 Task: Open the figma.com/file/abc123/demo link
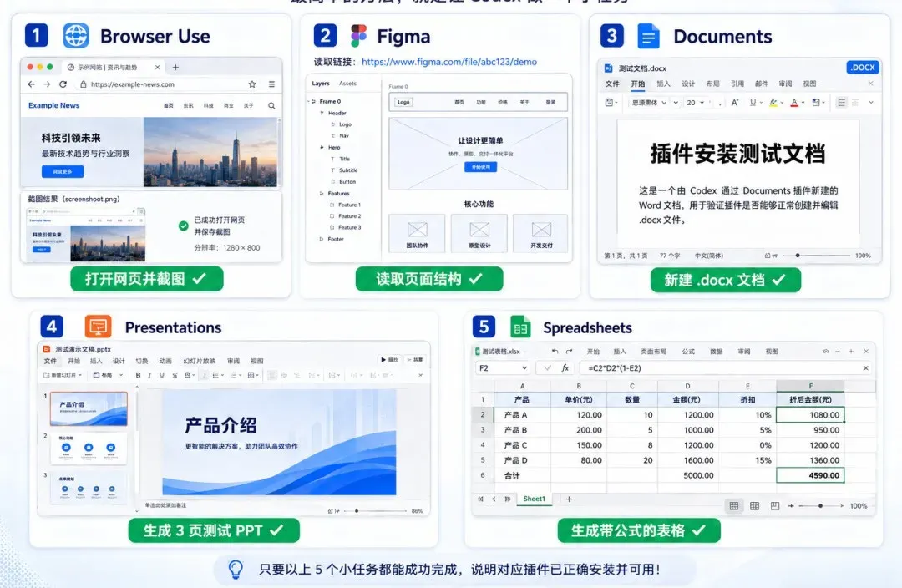coord(449,62)
